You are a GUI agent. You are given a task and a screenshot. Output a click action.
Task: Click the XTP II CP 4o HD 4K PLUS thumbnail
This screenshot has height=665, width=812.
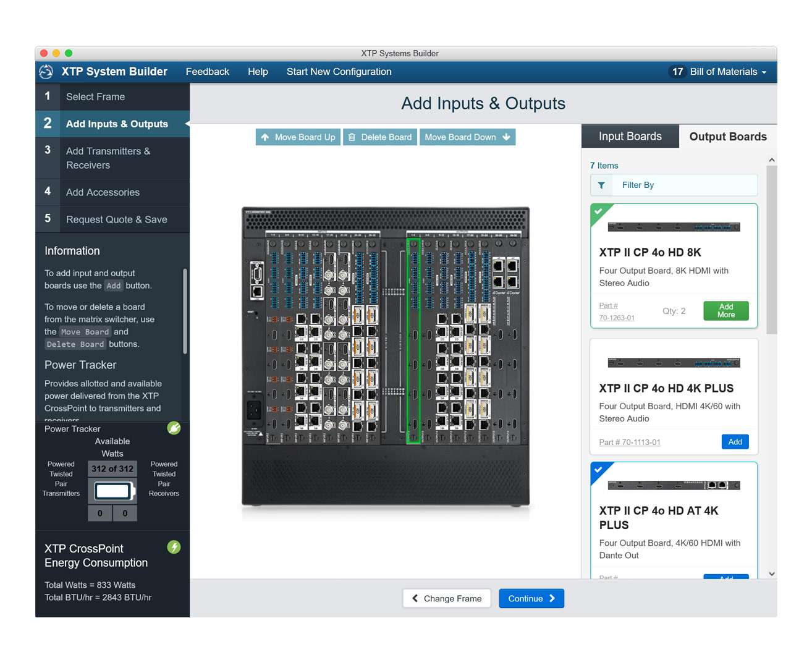point(674,363)
